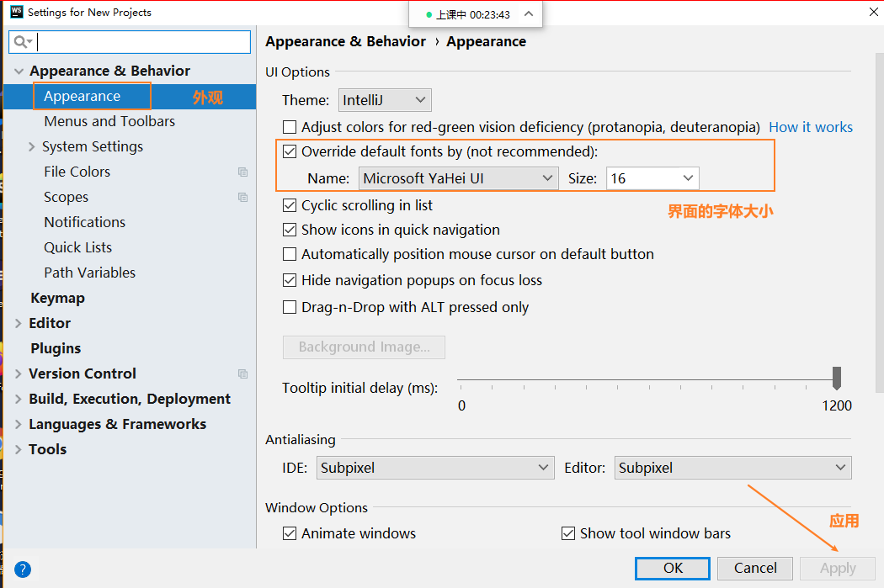
Task: Expand the Editor settings node
Action: 18,323
